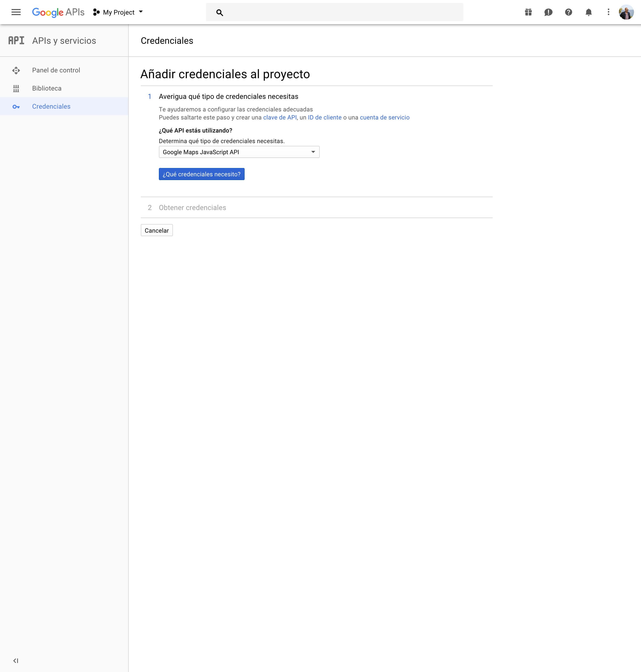The width and height of the screenshot is (641, 672).
Task: Focus the top search input field
Action: (342, 13)
